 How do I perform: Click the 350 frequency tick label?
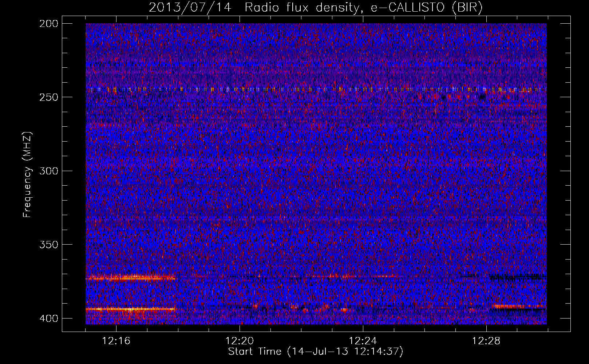(48, 244)
